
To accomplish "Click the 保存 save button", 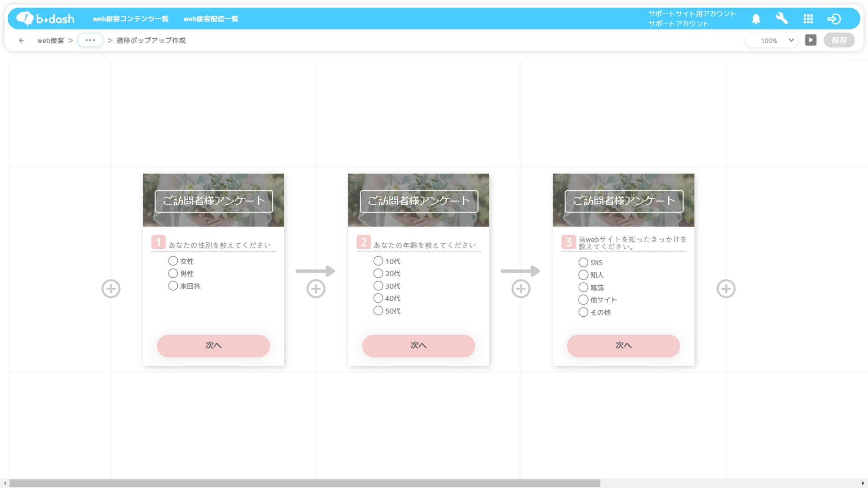I will 839,40.
